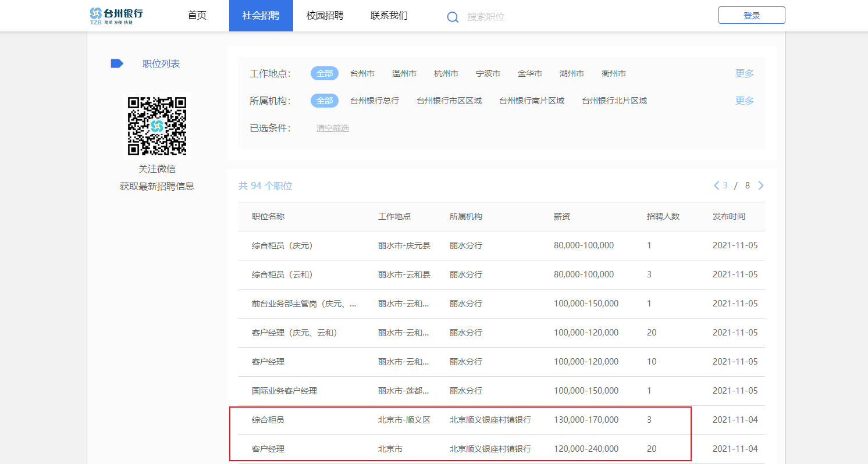Filter work location by 杭州市
Image resolution: width=868 pixels, height=464 pixels.
(446, 73)
